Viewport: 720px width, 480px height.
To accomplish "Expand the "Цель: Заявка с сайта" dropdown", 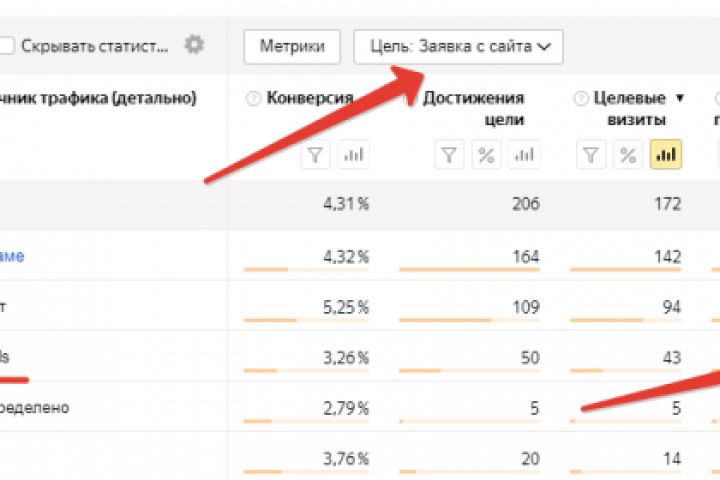I will [x=458, y=46].
